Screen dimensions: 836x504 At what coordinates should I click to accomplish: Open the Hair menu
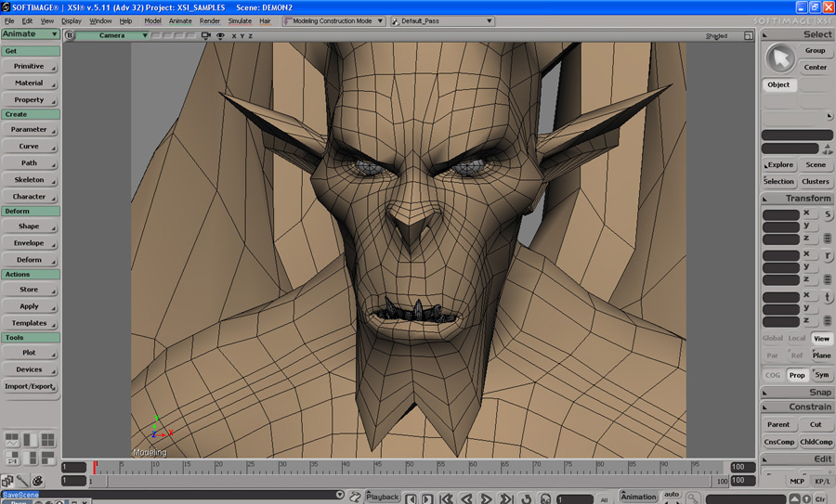[x=265, y=21]
